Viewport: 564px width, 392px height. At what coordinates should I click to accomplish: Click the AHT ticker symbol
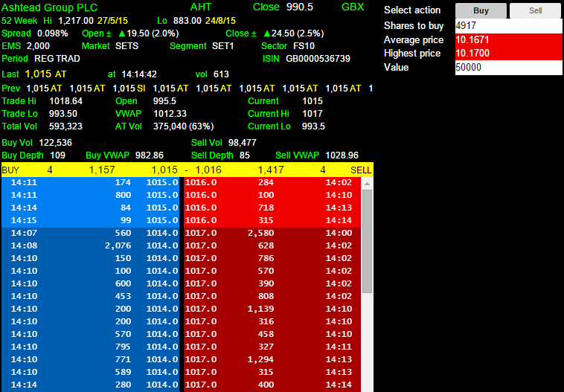pos(201,7)
